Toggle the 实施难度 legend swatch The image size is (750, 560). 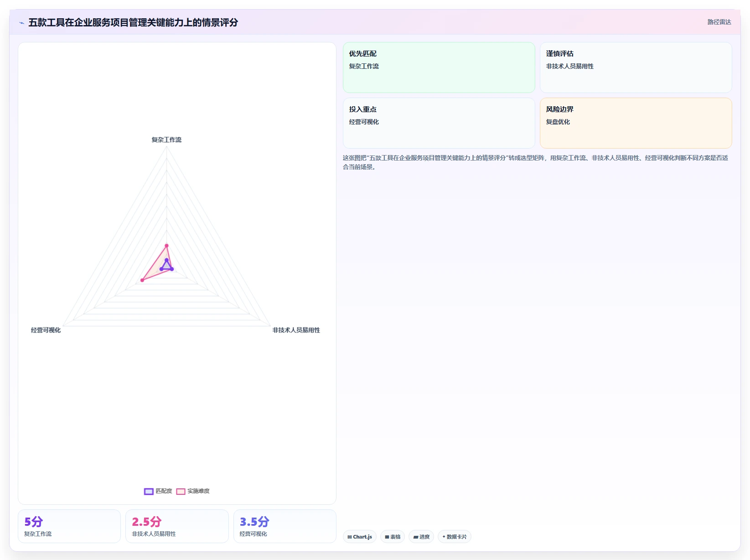181,491
